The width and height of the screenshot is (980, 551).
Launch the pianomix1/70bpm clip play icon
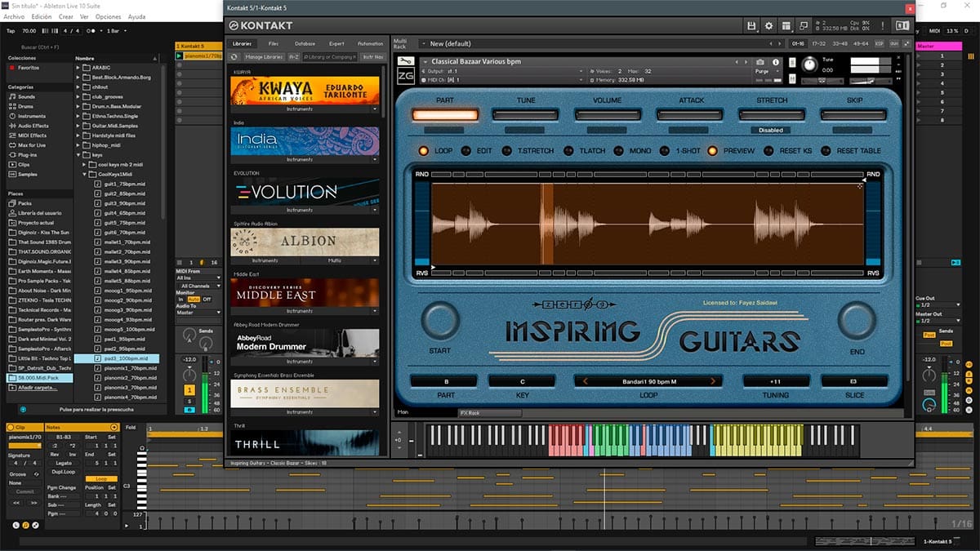coord(180,56)
